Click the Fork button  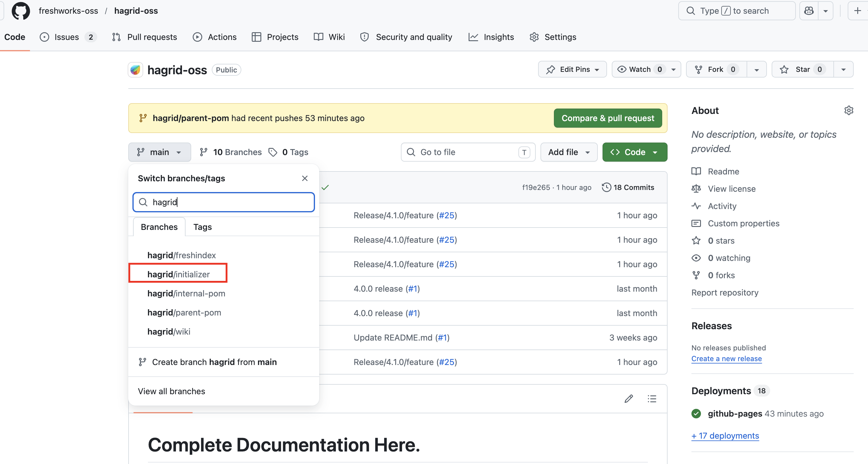coord(716,69)
